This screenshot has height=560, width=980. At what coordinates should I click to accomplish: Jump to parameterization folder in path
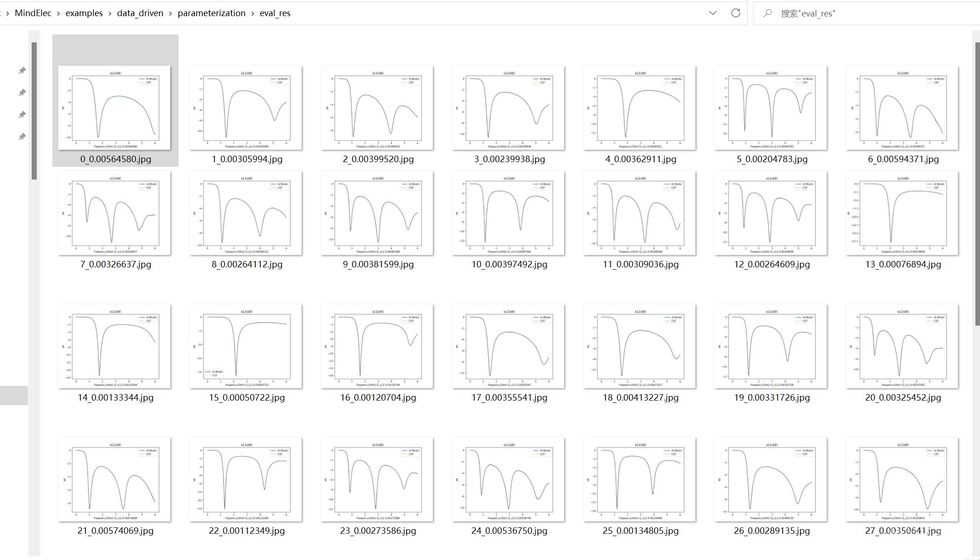[211, 13]
